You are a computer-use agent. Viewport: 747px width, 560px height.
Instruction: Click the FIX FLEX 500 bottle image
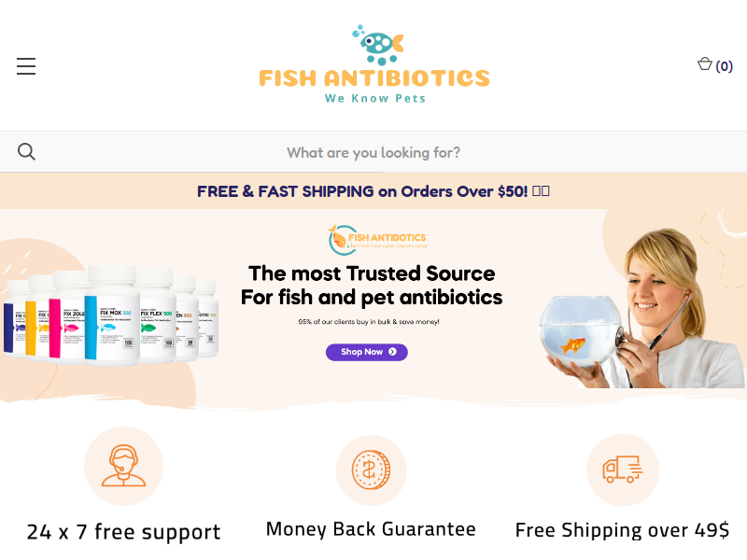pos(155,315)
